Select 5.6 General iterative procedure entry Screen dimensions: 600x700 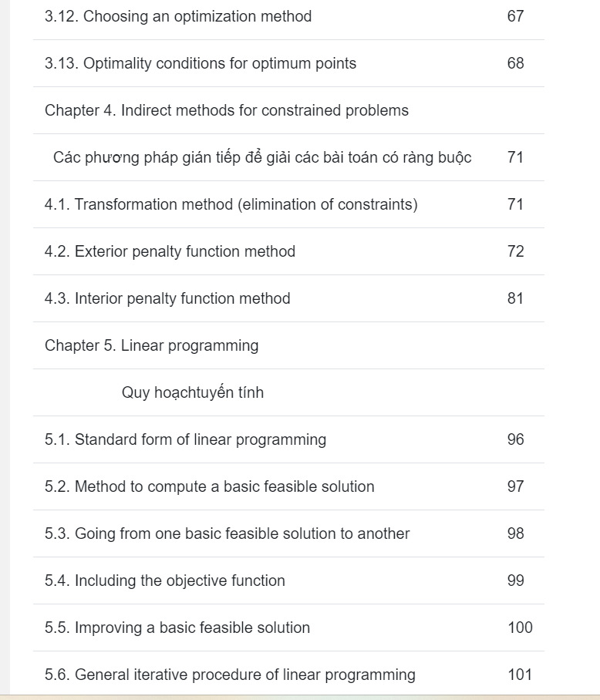pyautogui.click(x=230, y=675)
